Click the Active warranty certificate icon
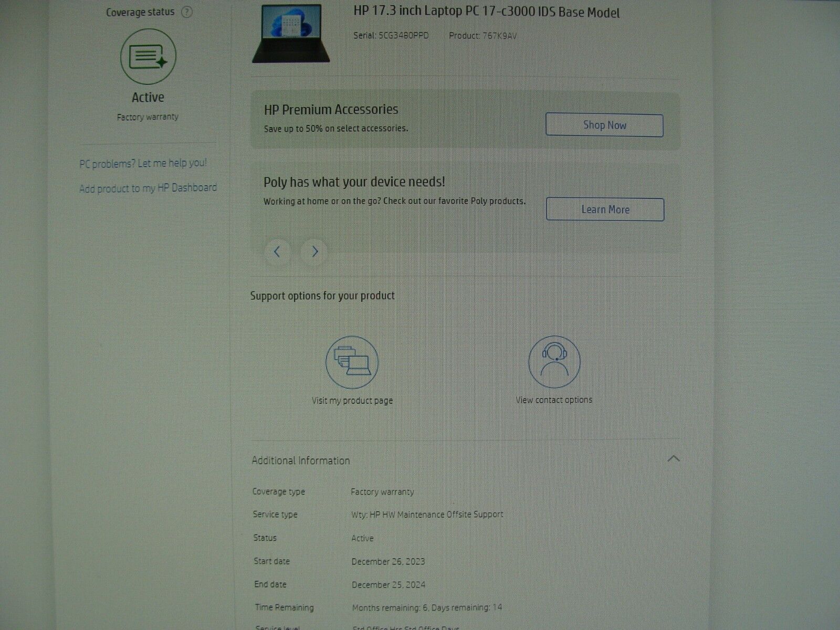Screen dimensions: 840x630 pyautogui.click(x=148, y=56)
